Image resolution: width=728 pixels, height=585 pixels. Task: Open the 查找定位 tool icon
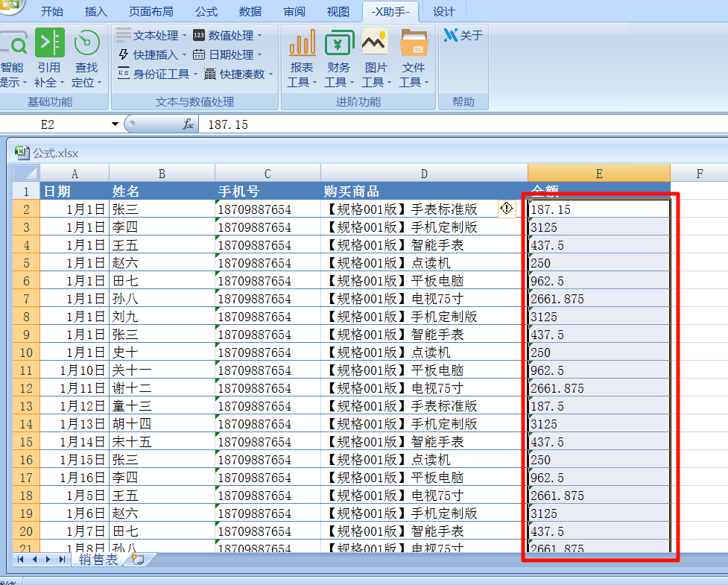point(87,42)
